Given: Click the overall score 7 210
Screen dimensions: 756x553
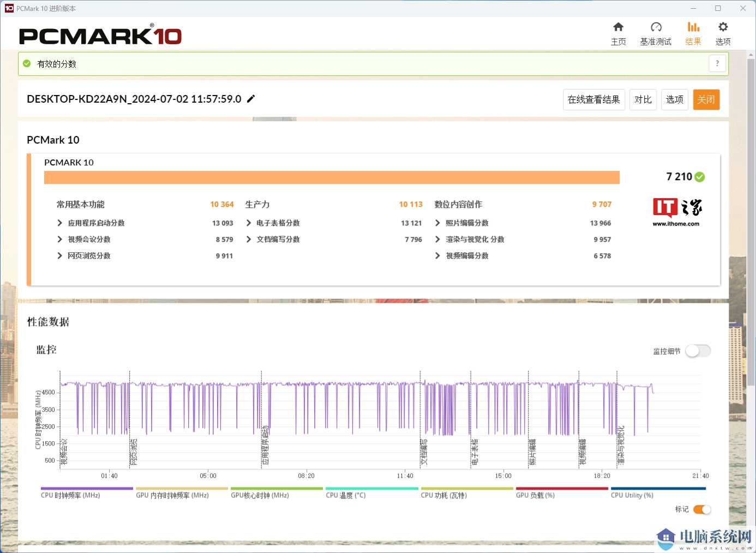Looking at the screenshot, I should (679, 176).
